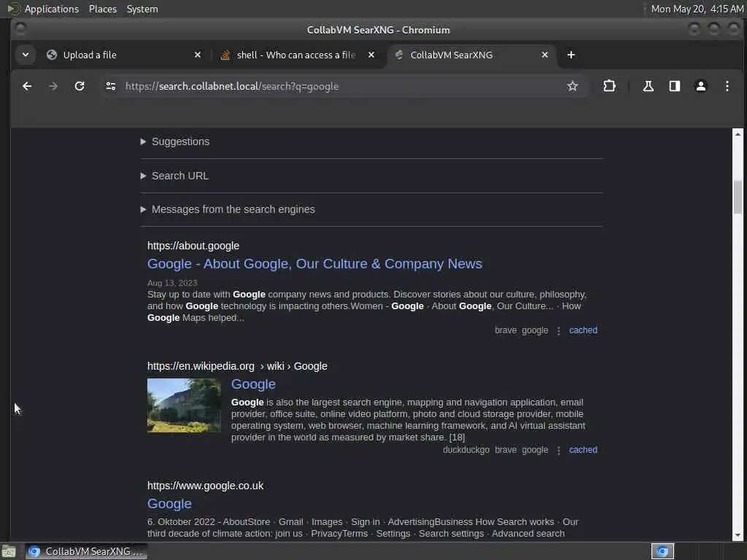
Task: Reload the current page
Action: tap(80, 86)
